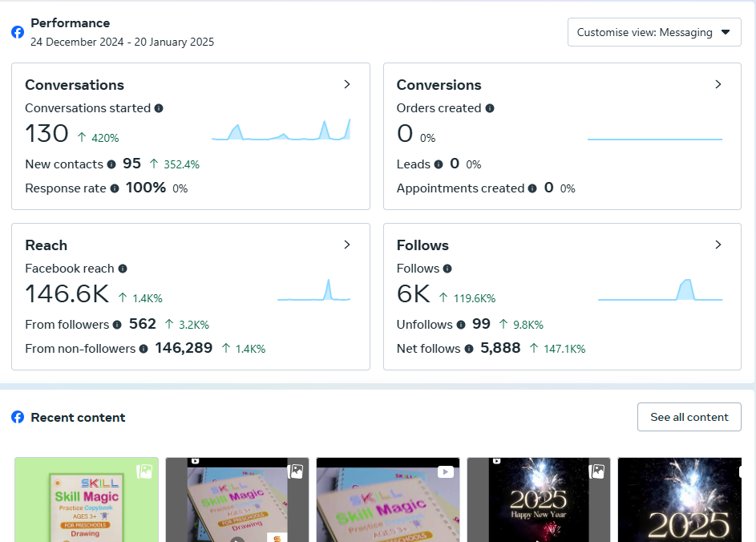This screenshot has height=542, width=756.
Task: Click the Orders created flat line chart
Action: [x=655, y=139]
